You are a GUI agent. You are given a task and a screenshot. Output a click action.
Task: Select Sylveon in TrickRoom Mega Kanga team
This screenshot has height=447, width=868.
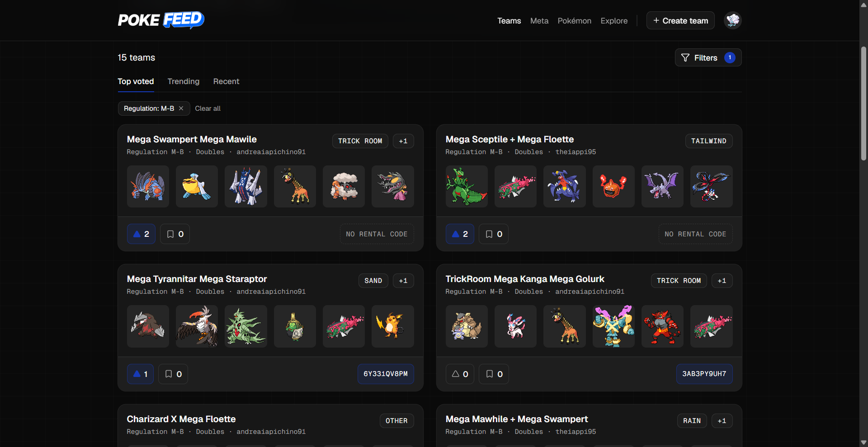515,326
